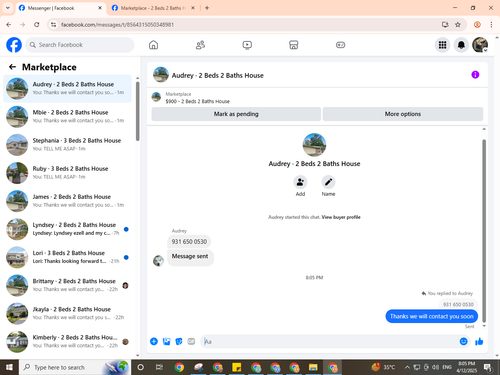This screenshot has height=375, width=500.
Task: Open Kimberly - 2 Beds 2 Baths House conversation
Action: click(67, 342)
